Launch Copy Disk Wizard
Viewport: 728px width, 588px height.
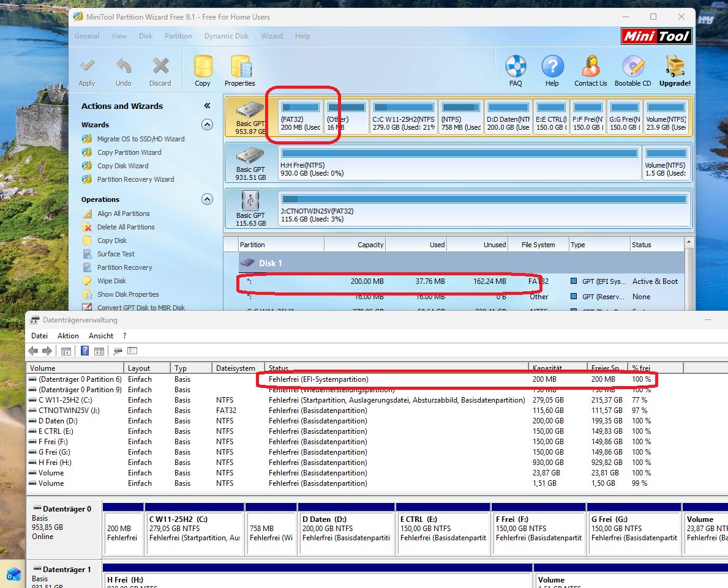[122, 166]
